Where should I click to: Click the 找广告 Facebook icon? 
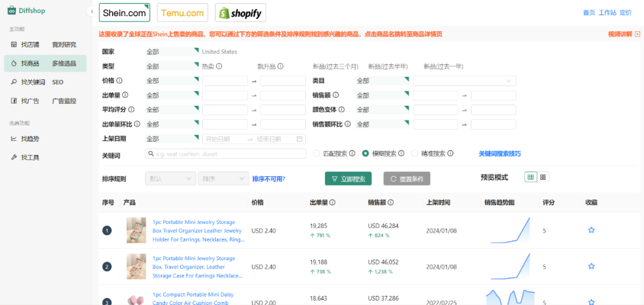(14, 101)
